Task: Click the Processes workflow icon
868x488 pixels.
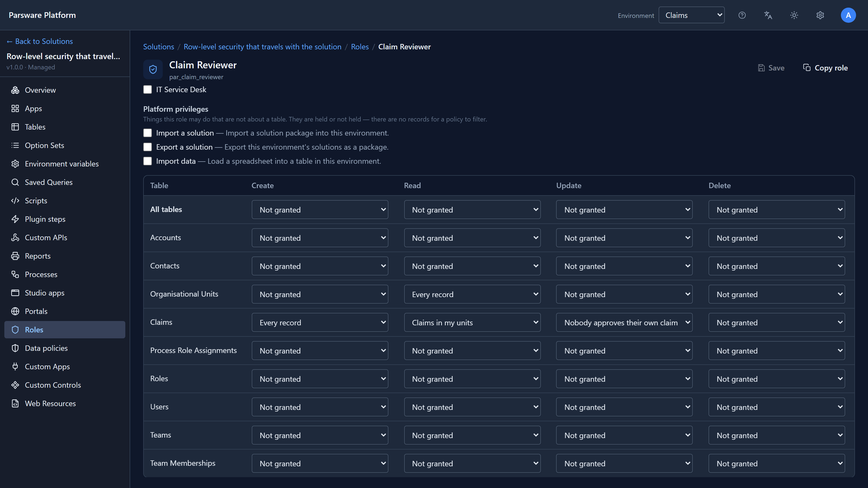Action: [x=15, y=274]
